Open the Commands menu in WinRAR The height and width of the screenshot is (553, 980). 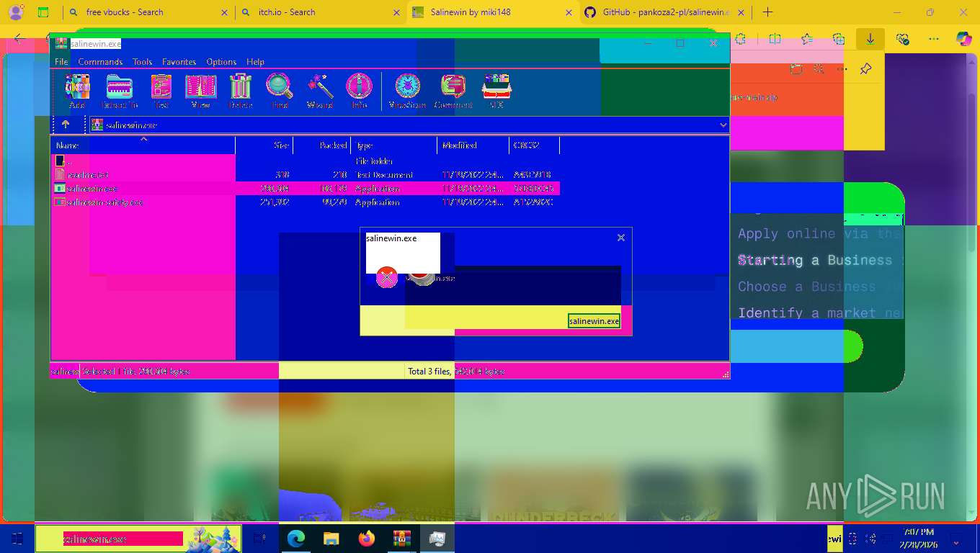[100, 62]
